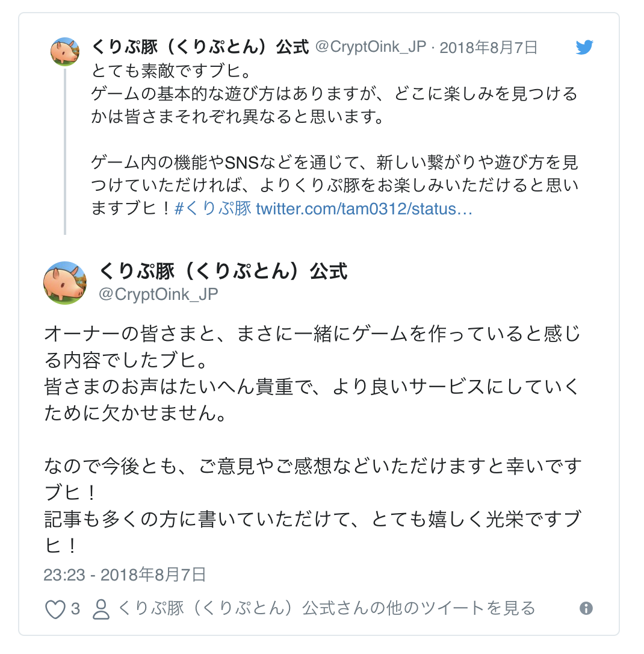This screenshot has height=654, width=644.
Task: Open the 23:23 - 2018年8月7日 timestamp
Action: click(x=125, y=575)
